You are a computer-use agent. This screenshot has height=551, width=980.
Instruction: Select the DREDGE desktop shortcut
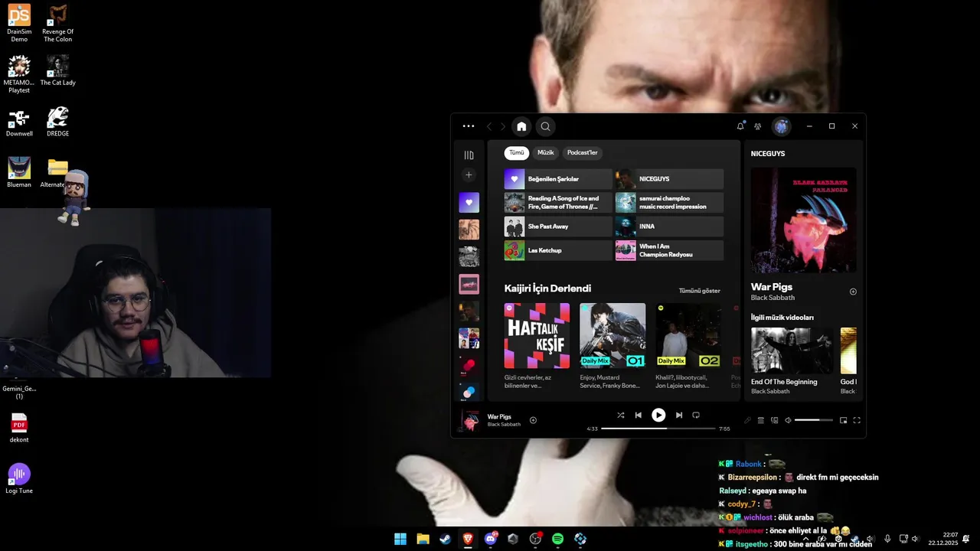pos(57,122)
